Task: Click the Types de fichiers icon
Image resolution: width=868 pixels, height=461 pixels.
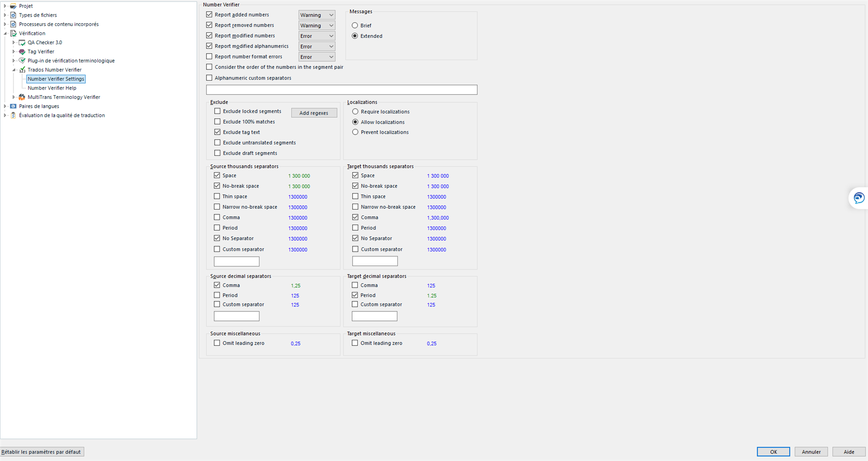Action: 13,15
